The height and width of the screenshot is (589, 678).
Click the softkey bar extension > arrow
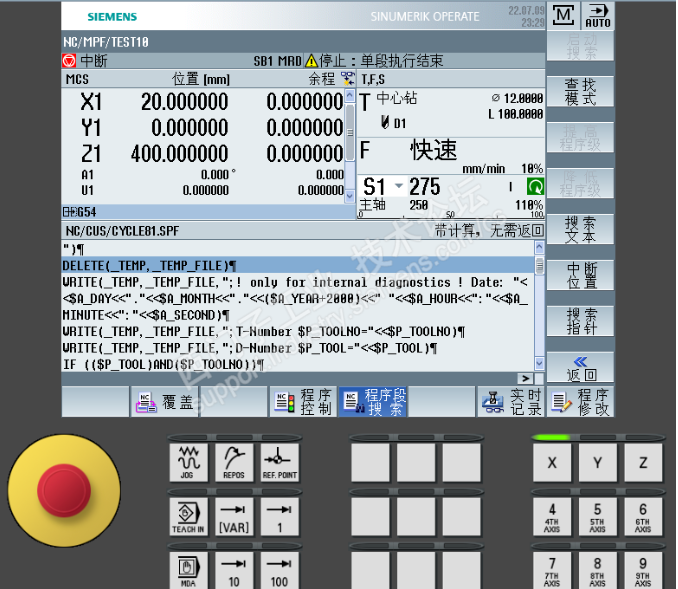point(525,378)
